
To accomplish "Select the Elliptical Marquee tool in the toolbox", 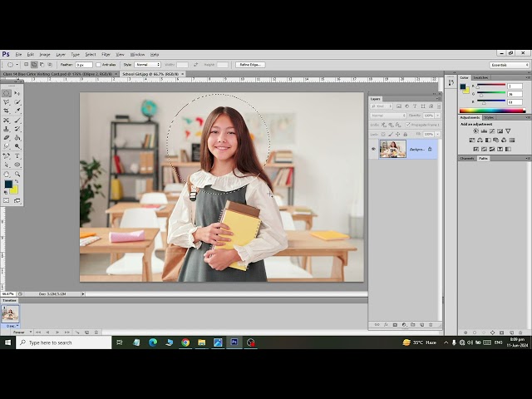I will coord(7,93).
